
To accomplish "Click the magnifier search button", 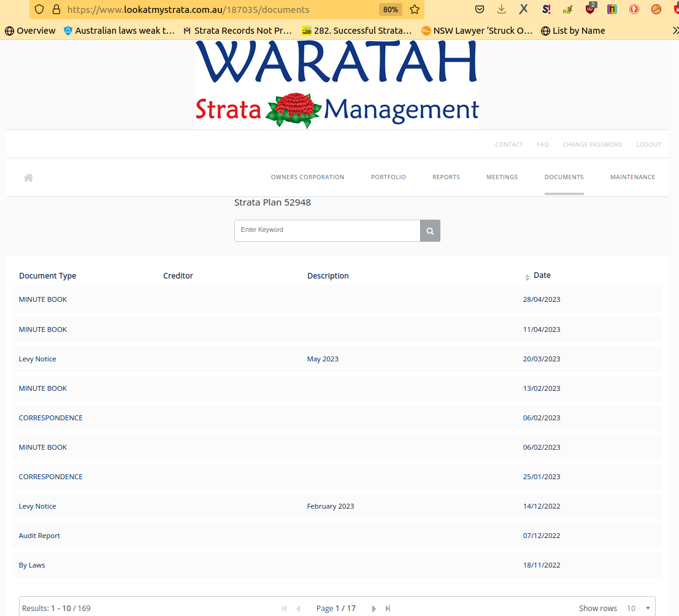I will pyautogui.click(x=430, y=231).
